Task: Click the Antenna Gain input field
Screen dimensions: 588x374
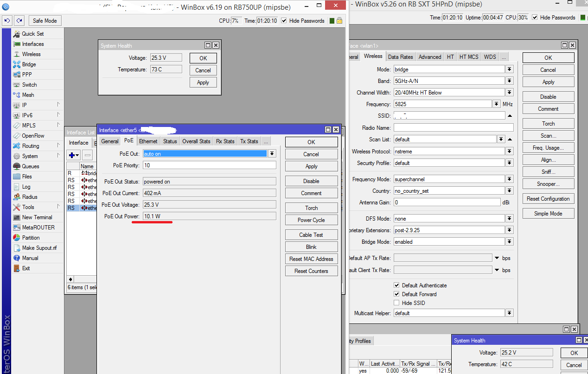Action: (447, 203)
